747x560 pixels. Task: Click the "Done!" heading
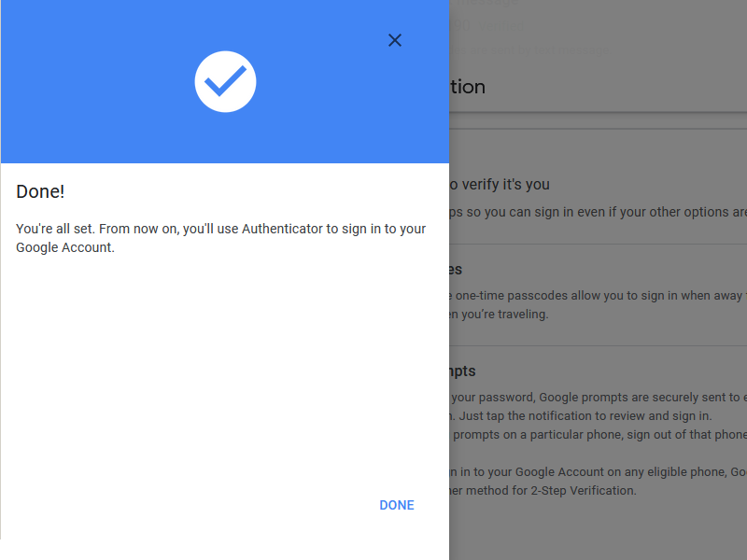[40, 191]
